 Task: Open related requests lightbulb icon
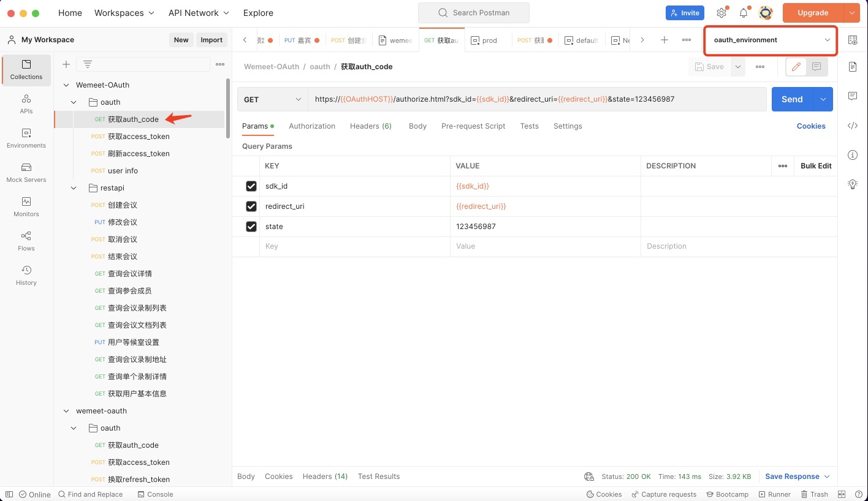853,184
